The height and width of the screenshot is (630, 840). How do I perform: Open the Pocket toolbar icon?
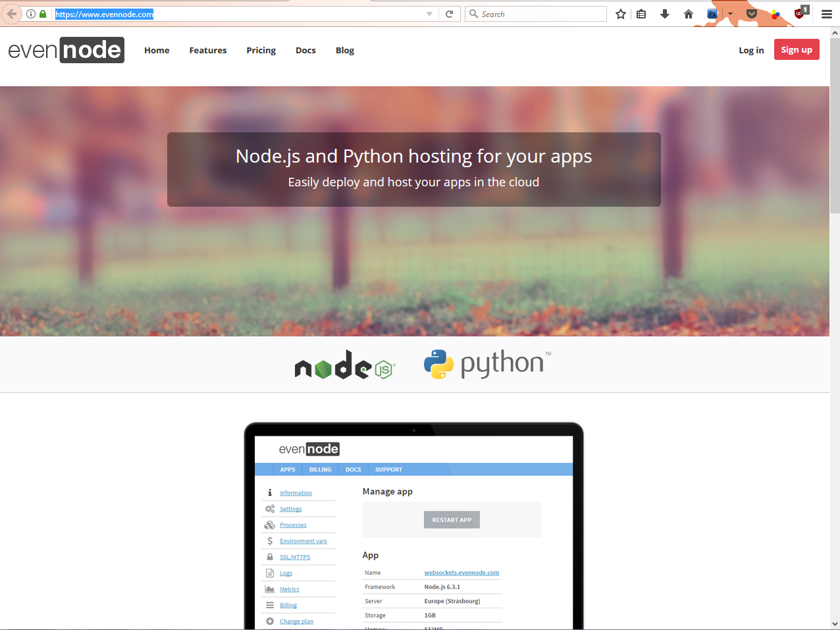click(752, 14)
